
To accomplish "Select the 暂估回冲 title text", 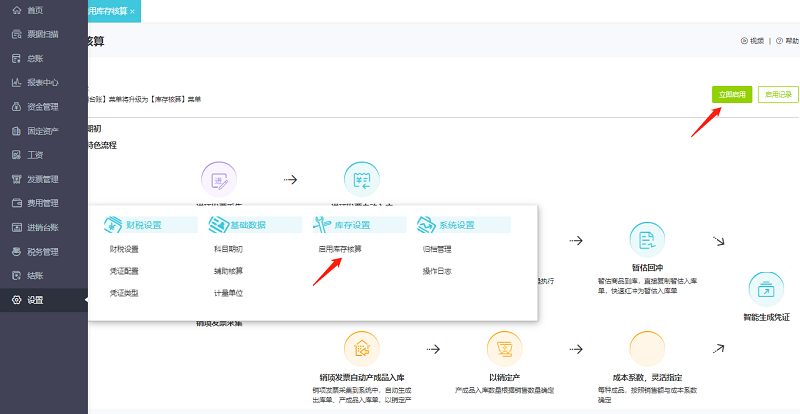I will (647, 267).
